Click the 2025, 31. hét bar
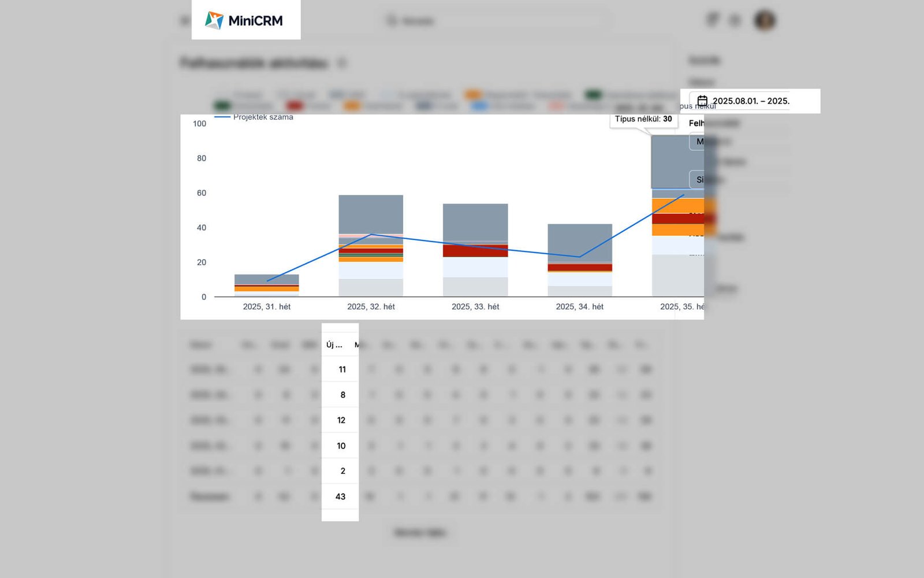The height and width of the screenshot is (578, 924). point(266,285)
